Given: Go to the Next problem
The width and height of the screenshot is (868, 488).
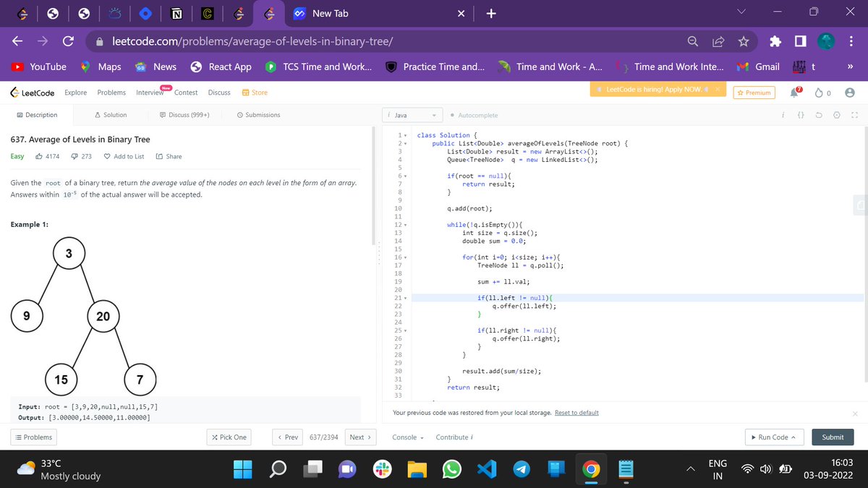Looking at the screenshot, I should (360, 437).
